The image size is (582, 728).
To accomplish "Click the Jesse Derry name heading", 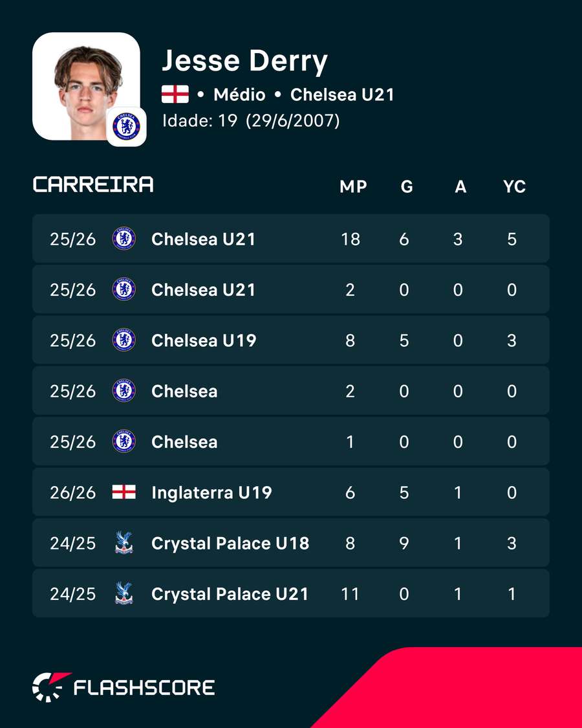I will tap(244, 61).
